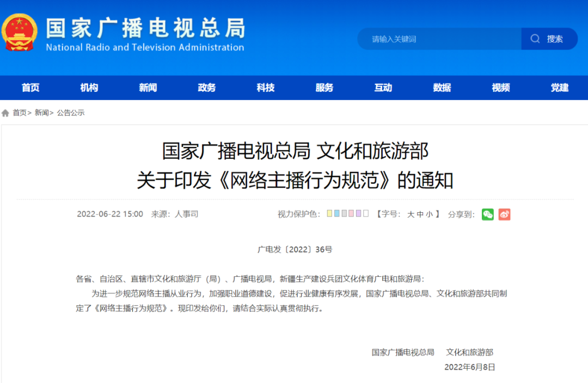Image resolution: width=588 pixels, height=383 pixels.
Task: Select the white eye-protection color
Action: click(x=366, y=214)
